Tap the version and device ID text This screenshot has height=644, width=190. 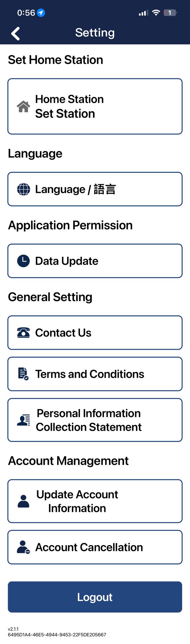coord(57,632)
